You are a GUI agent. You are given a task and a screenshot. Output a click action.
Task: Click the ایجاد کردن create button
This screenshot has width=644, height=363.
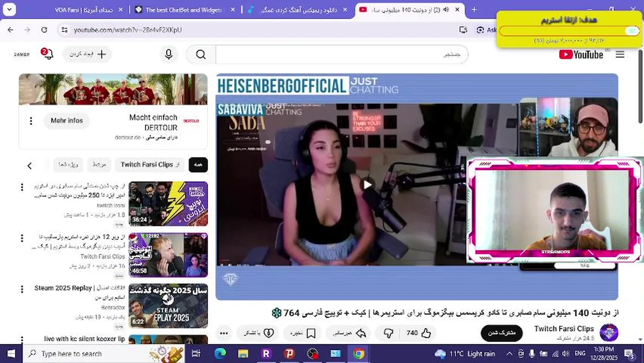coord(87,54)
